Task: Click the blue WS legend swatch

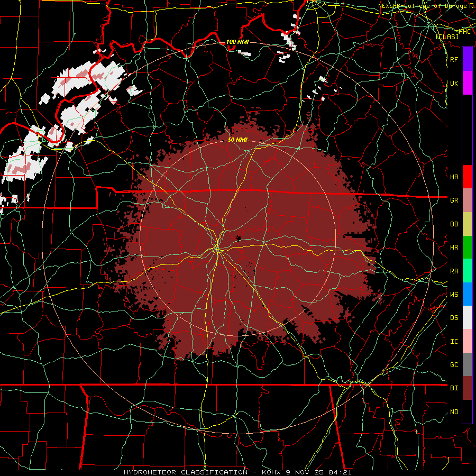Action: tap(467, 294)
